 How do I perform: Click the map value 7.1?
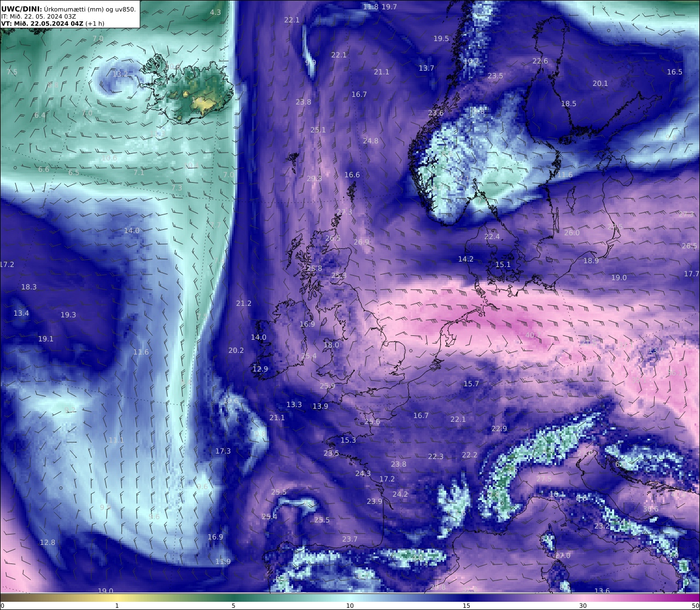139,172
